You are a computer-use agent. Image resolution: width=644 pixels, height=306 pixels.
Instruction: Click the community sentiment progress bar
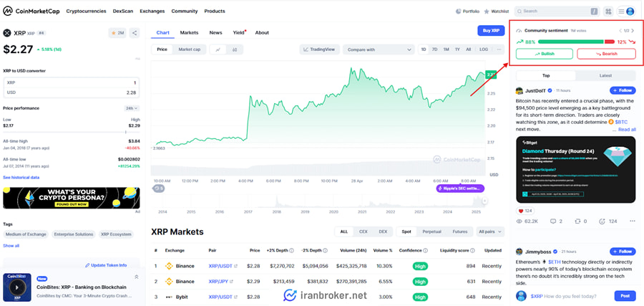coord(576,42)
